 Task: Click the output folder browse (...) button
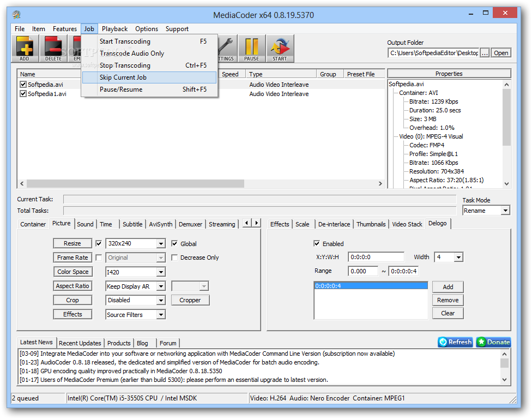point(485,53)
